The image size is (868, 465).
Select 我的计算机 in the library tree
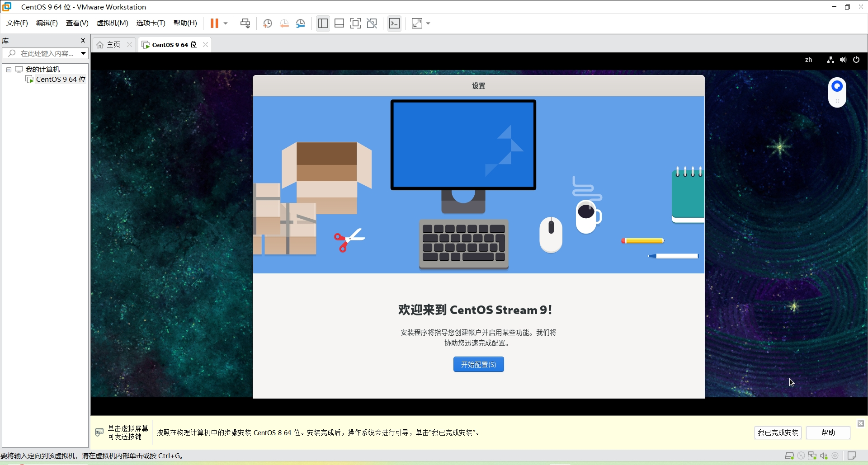[x=42, y=69]
